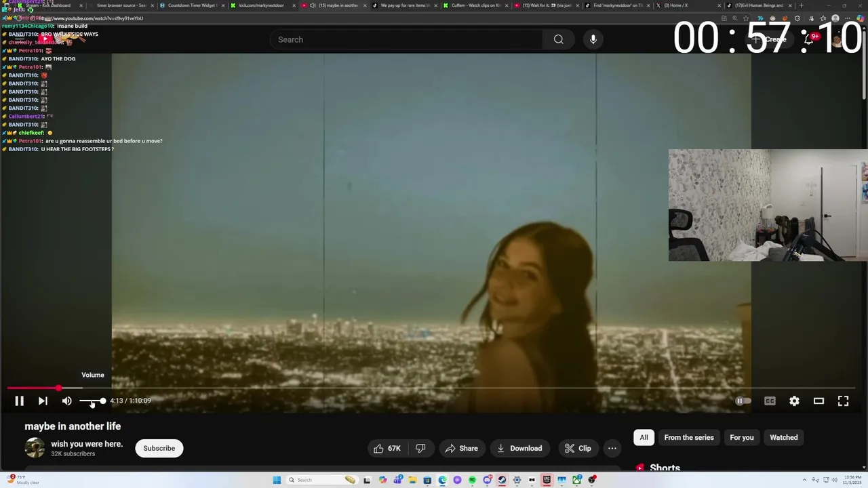Open the wish you were here. channel avatar
Image resolution: width=868 pixels, height=488 pixels.
[35, 448]
